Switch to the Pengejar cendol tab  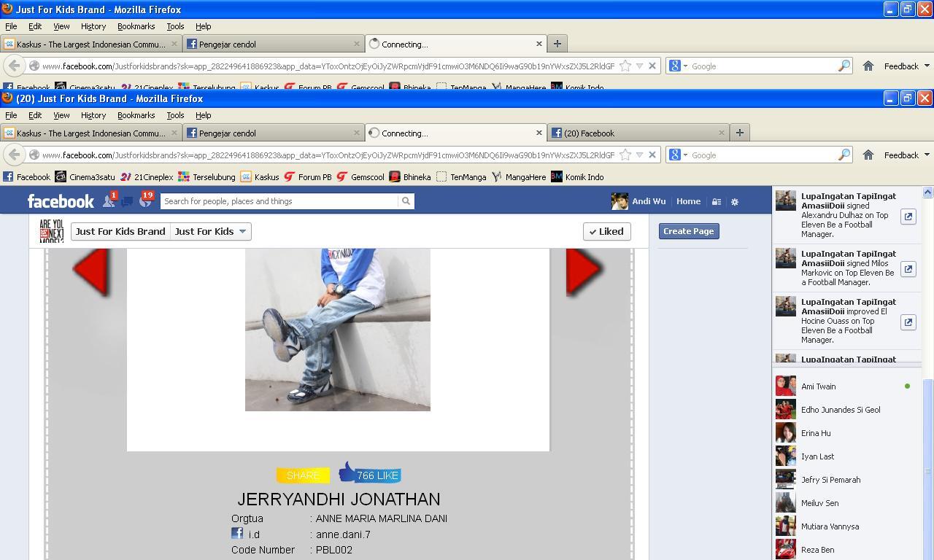click(274, 133)
